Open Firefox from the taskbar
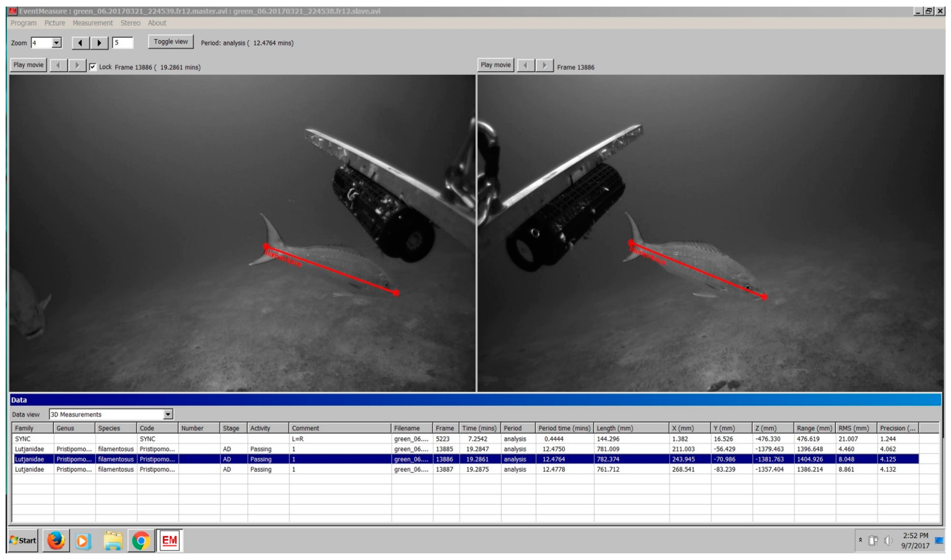 (56, 541)
